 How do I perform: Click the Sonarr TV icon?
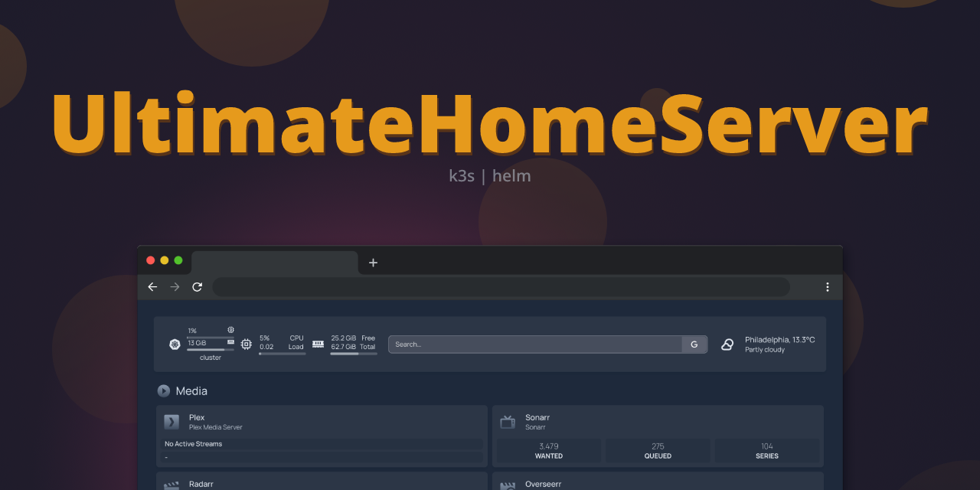507,422
